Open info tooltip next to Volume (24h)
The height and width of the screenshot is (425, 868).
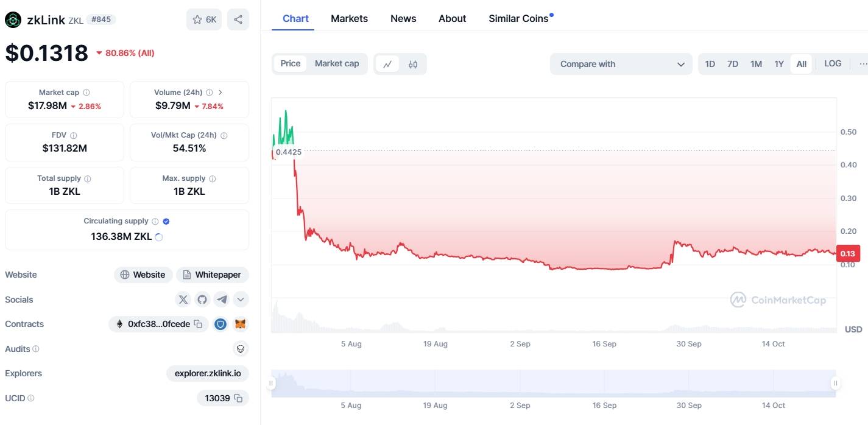tap(210, 93)
